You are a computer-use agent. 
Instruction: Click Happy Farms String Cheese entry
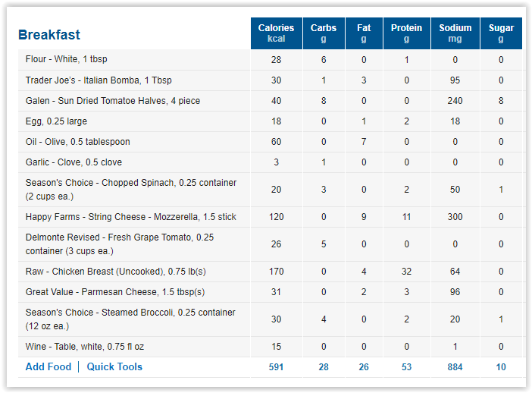click(130, 217)
